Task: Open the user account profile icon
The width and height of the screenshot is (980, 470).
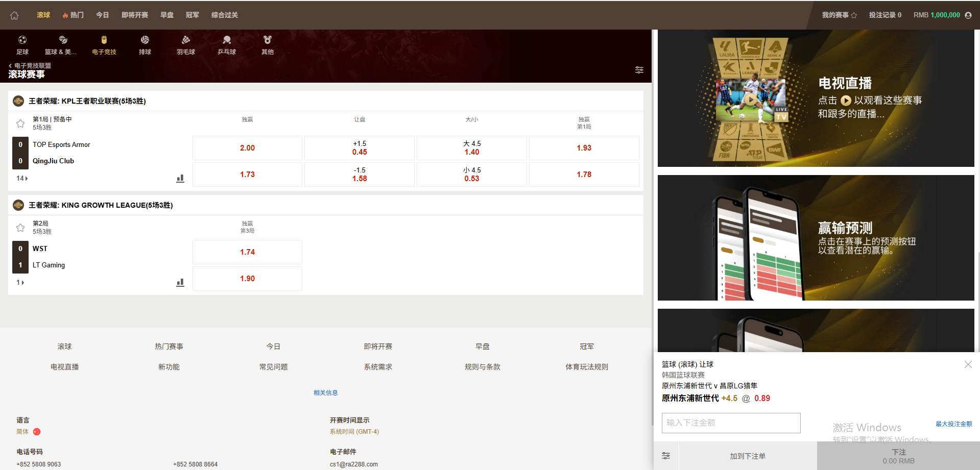Action: click(x=968, y=15)
